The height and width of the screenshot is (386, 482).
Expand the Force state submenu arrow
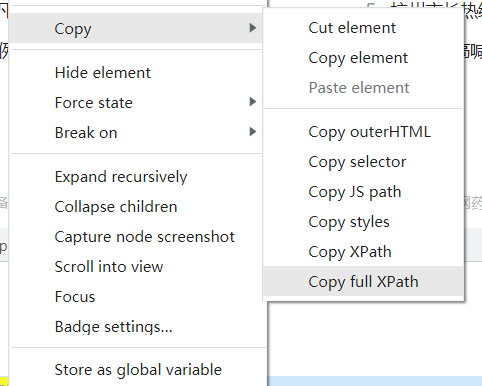pos(253,102)
